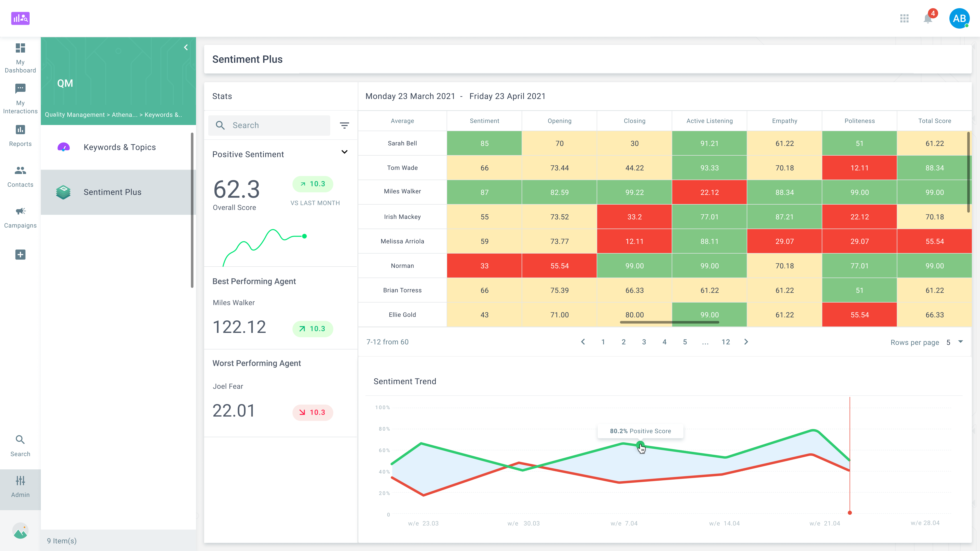980x551 pixels.
Task: Go to My Dashboard icon
Action: (20, 48)
